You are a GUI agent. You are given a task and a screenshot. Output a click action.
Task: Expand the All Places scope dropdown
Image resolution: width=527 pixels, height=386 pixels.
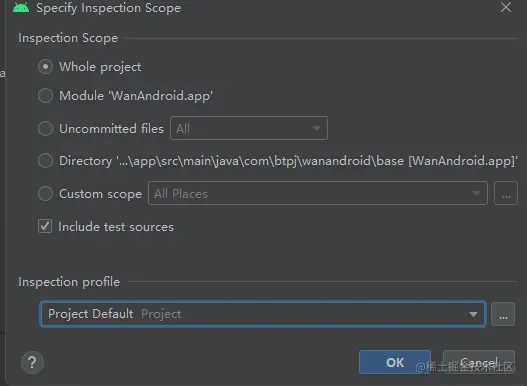318,193
